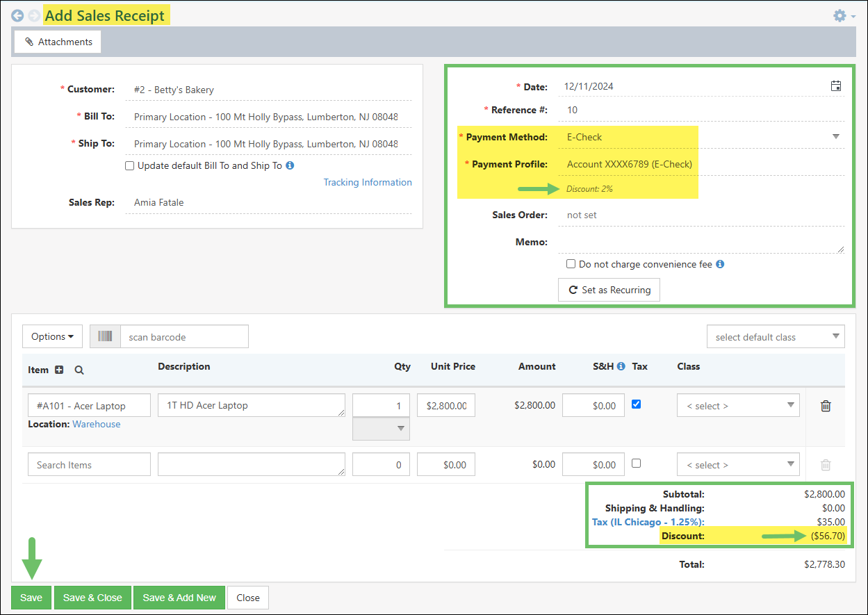Open the select default class dropdown
The image size is (868, 615).
776,337
